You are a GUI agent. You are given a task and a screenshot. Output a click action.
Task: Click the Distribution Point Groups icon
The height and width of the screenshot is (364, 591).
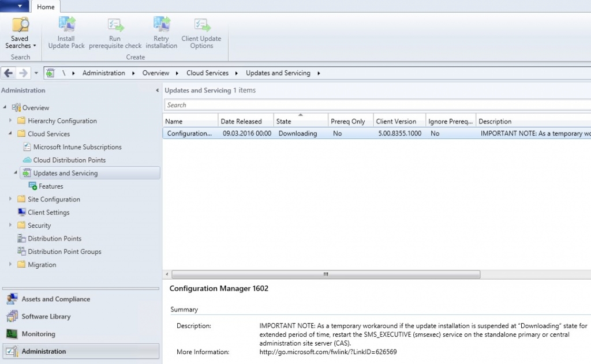pos(21,251)
